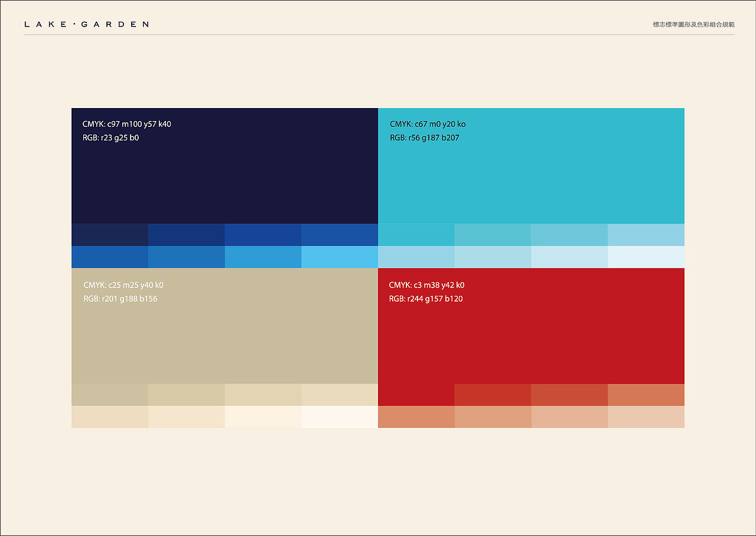Pick the salmon-orange tint starting red group's lower row
The width and height of the screenshot is (756, 536).
[416, 417]
